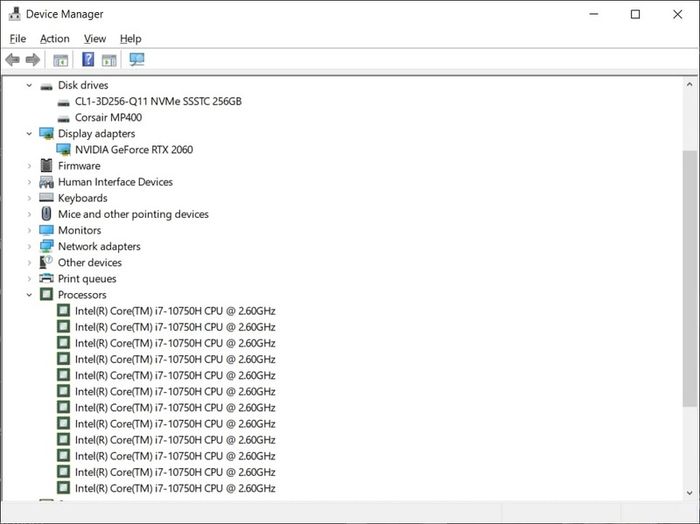This screenshot has width=700, height=524.
Task: Select the Human Interface Devices label
Action: pyautogui.click(x=115, y=182)
